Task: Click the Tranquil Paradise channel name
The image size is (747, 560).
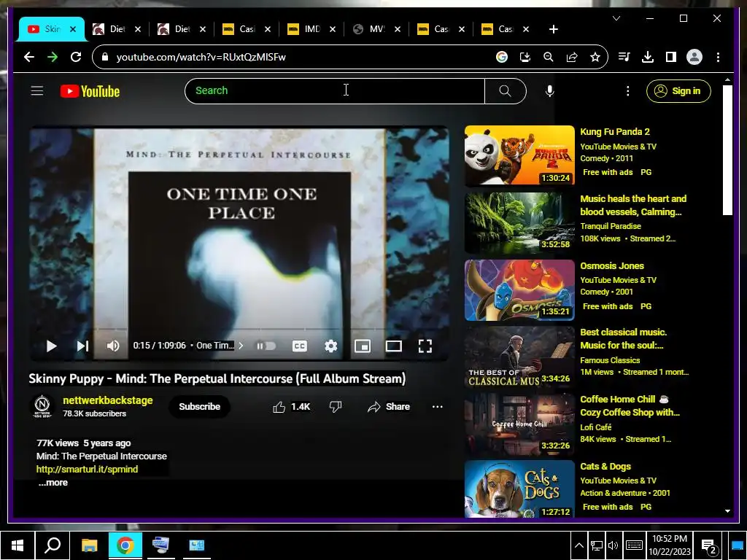Action: point(611,226)
